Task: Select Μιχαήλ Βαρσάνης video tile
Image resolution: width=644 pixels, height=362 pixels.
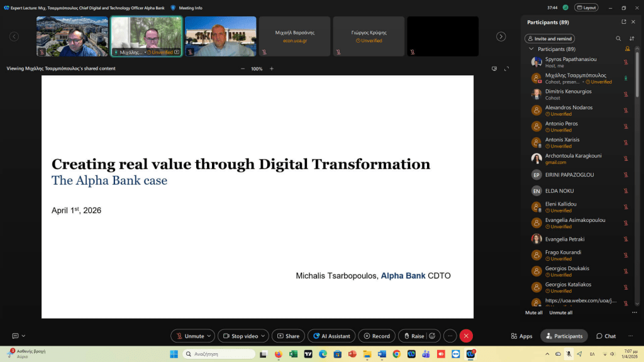Action: point(294,36)
